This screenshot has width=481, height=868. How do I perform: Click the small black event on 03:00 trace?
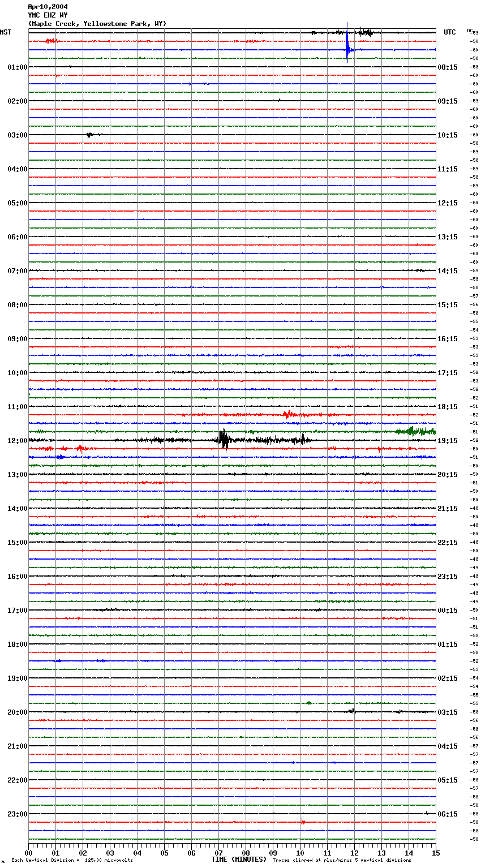(89, 135)
